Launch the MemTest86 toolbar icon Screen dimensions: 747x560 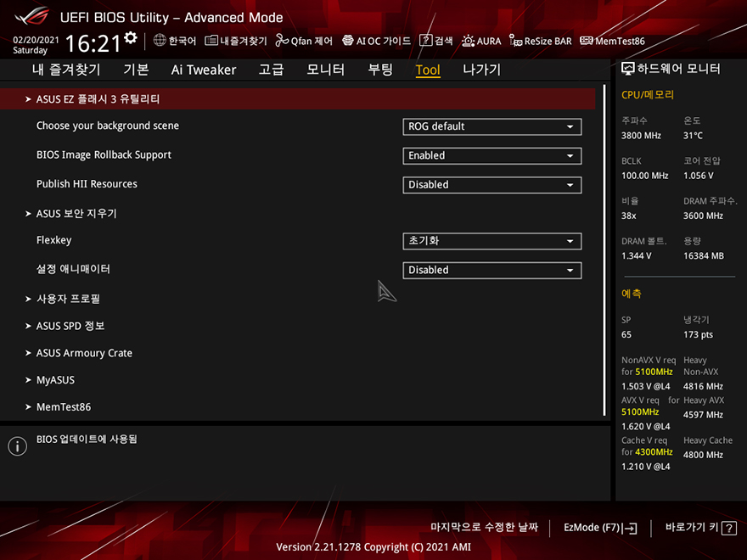587,41
